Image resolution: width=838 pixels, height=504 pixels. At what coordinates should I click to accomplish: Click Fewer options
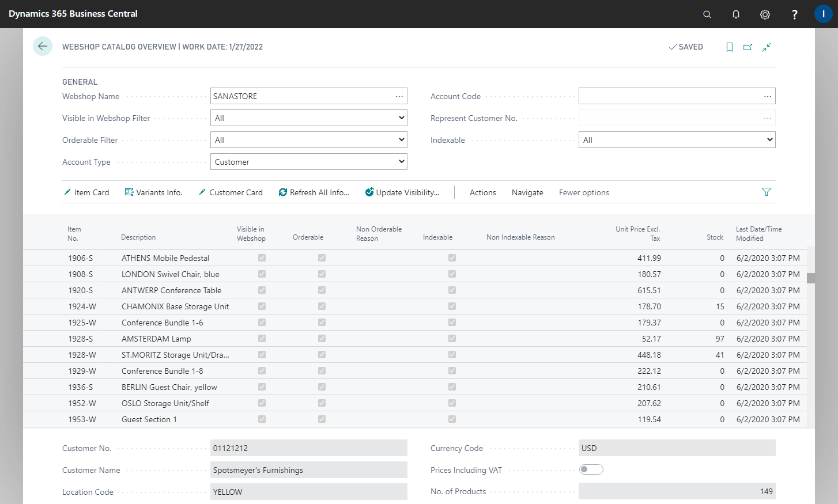[x=584, y=192]
